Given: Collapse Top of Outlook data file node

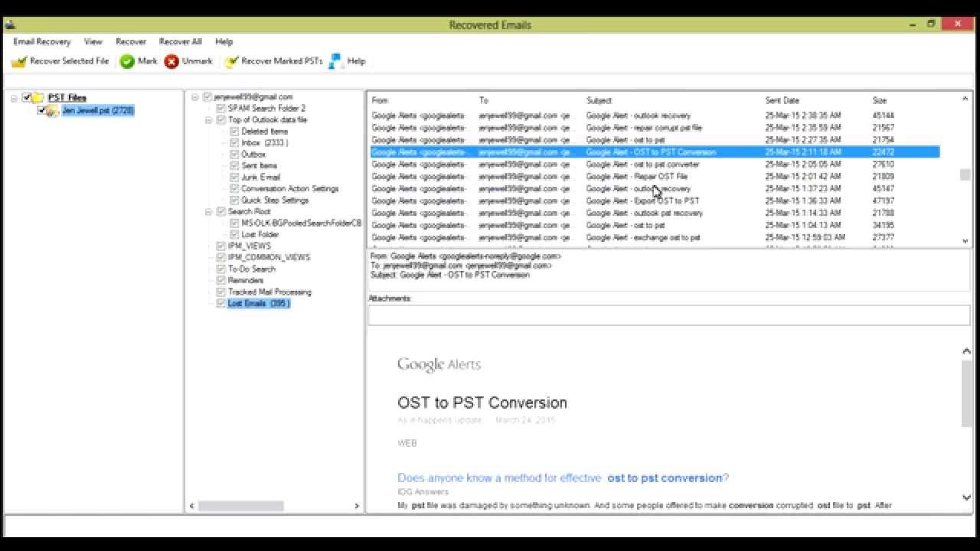Looking at the screenshot, I should [208, 120].
